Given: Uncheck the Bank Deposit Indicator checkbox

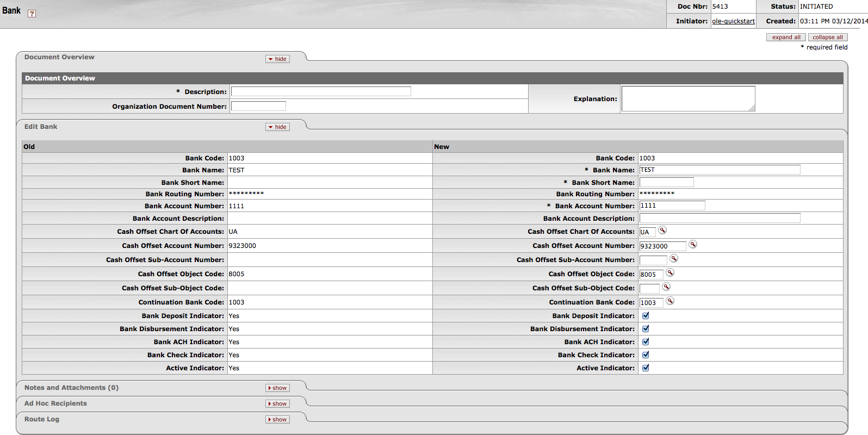Looking at the screenshot, I should (x=646, y=316).
